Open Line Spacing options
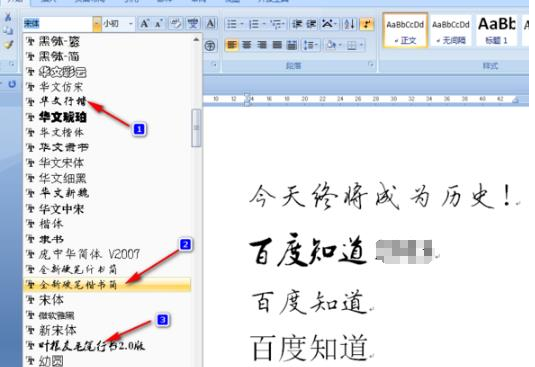 tap(311, 45)
